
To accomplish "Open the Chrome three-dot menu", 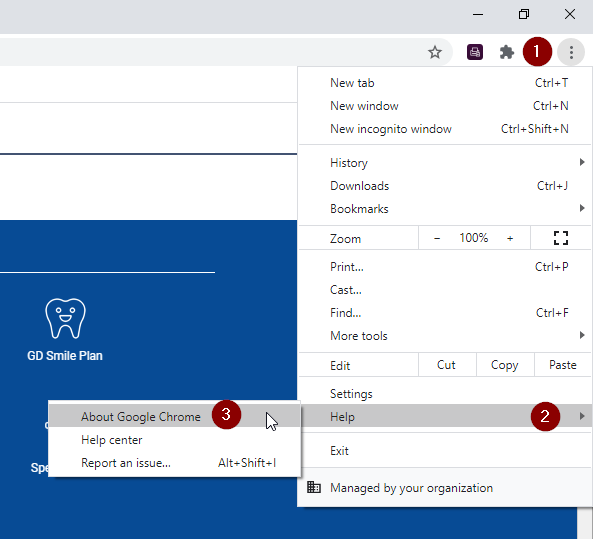I will click(x=571, y=52).
